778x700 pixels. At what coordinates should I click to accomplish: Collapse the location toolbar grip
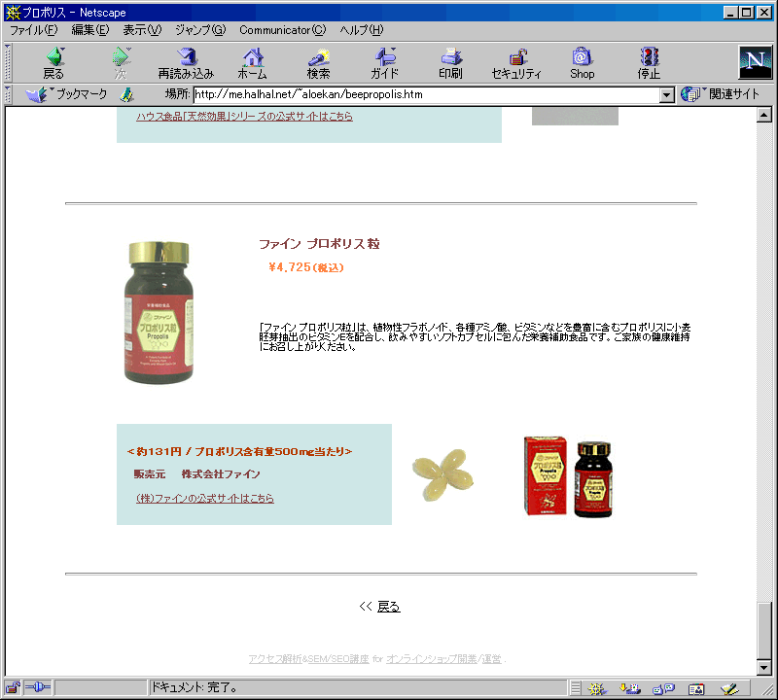coord(8,94)
